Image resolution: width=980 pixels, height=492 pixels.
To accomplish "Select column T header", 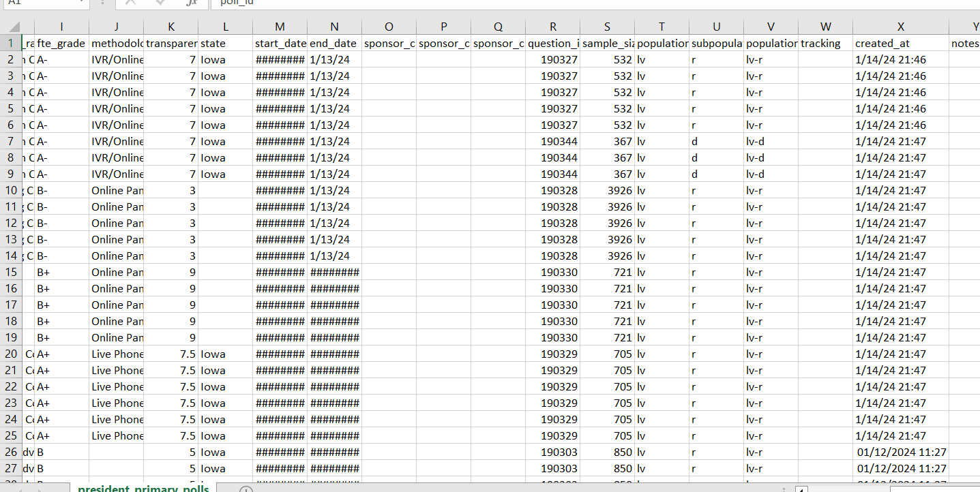I will click(x=662, y=27).
